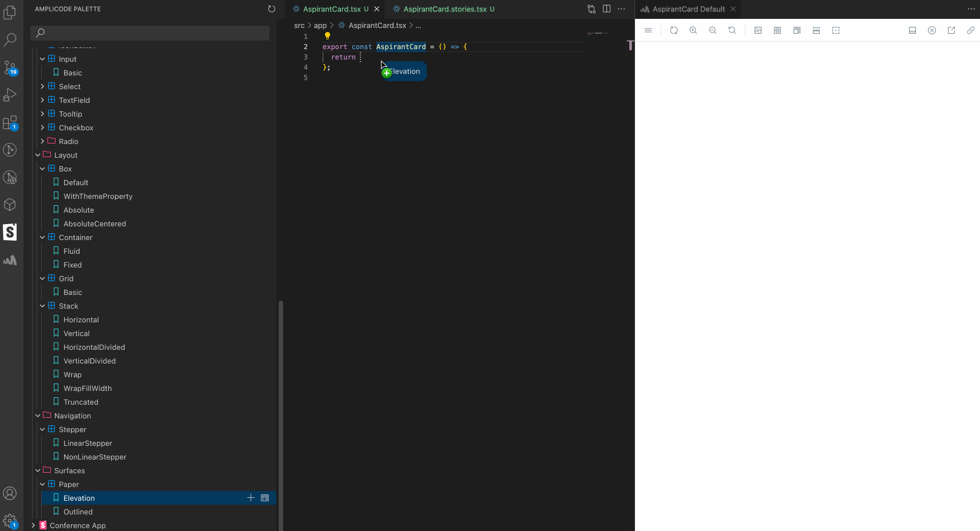
Task: Open Source Control with 19 changes
Action: (10, 67)
